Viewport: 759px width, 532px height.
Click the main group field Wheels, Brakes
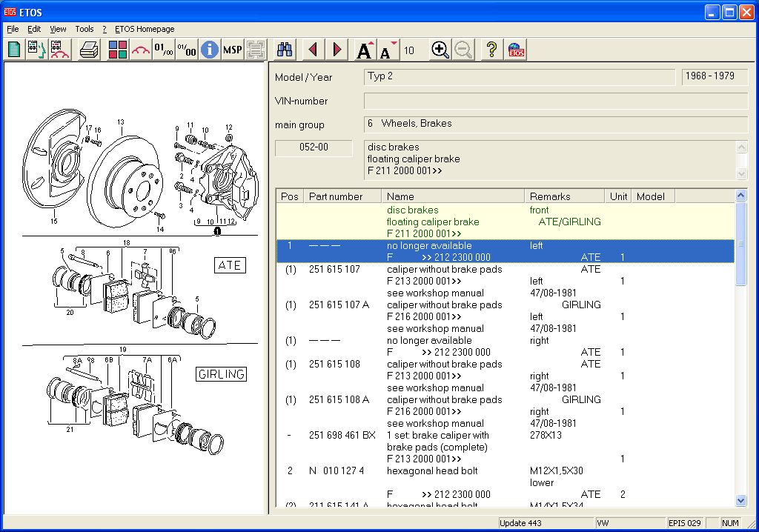tap(556, 124)
